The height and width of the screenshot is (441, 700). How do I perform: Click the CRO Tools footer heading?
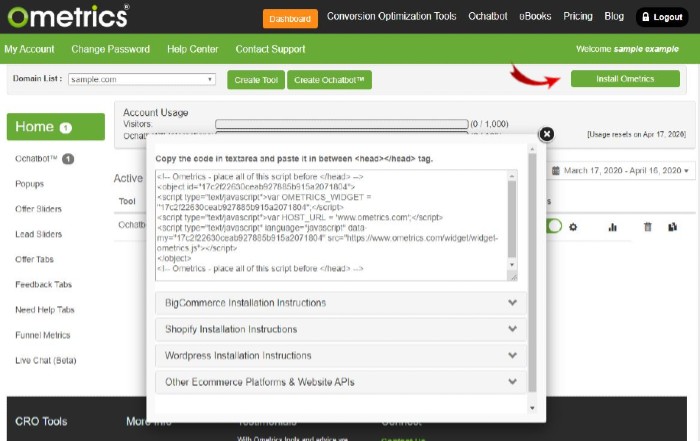pos(41,421)
